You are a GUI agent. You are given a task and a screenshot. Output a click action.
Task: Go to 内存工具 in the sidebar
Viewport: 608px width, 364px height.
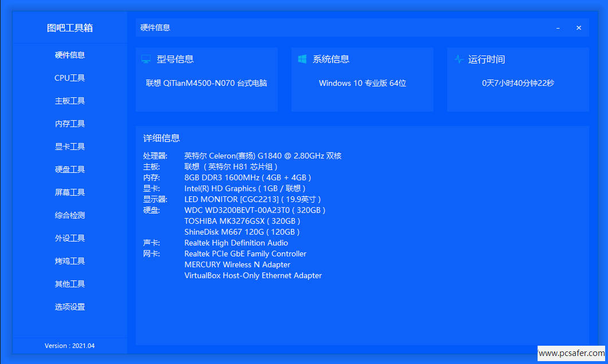click(x=70, y=124)
